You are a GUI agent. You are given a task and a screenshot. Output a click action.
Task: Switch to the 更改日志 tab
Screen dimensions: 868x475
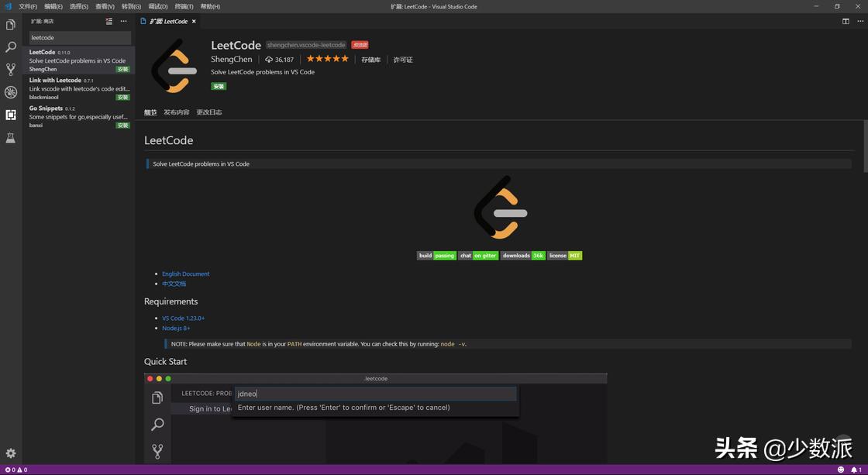click(x=208, y=112)
